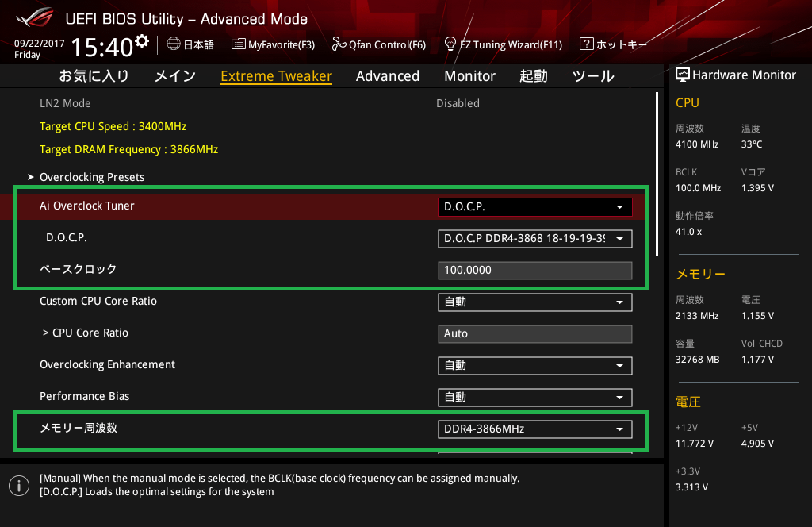Screen dimensions: 812x527
Task: Click the 15:40 clock display
Action: click(102, 48)
